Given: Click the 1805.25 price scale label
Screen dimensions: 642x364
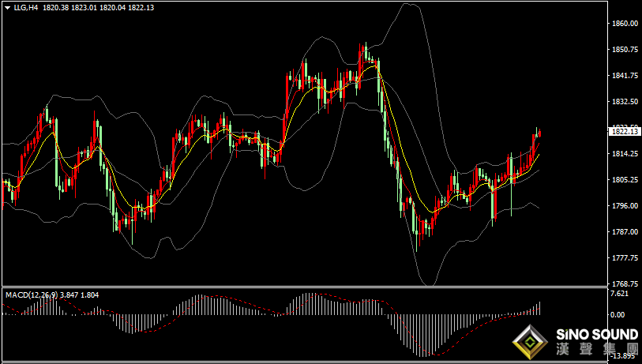Looking at the screenshot, I should tap(625, 179).
